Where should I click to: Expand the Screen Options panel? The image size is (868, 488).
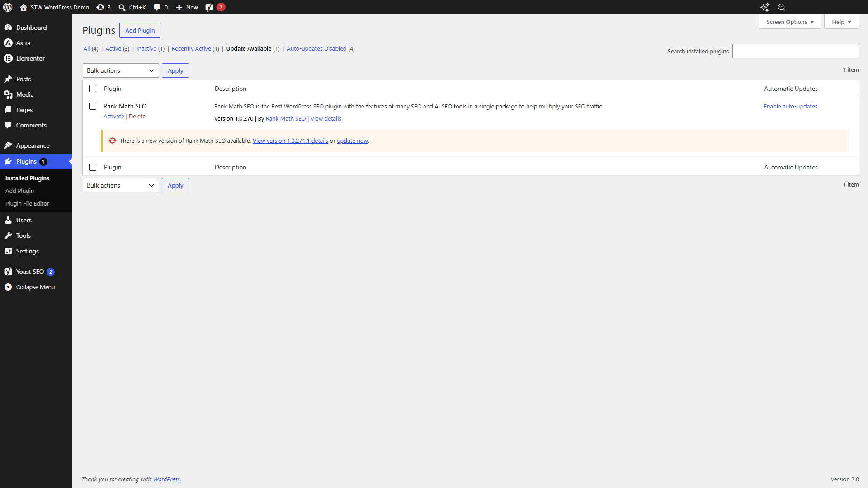click(x=790, y=22)
